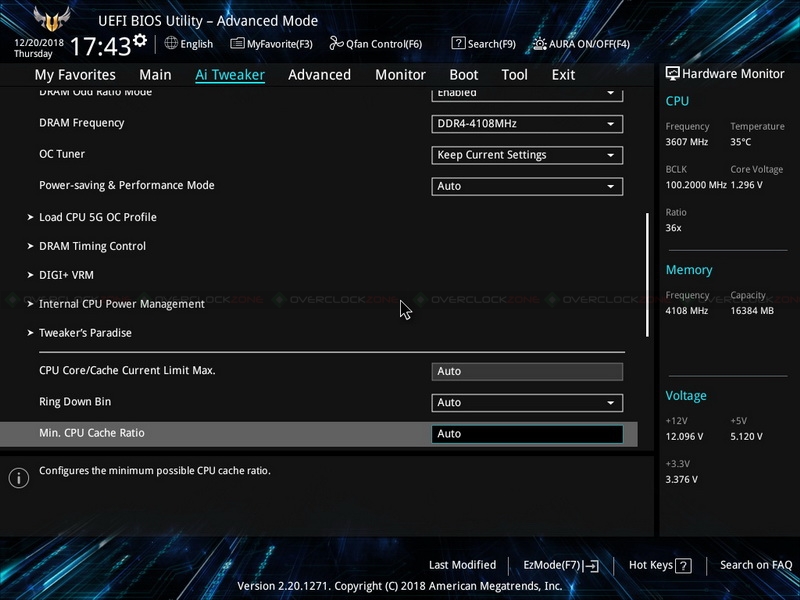Select the Ai Tweaker tab
The image size is (800, 600).
[230, 75]
